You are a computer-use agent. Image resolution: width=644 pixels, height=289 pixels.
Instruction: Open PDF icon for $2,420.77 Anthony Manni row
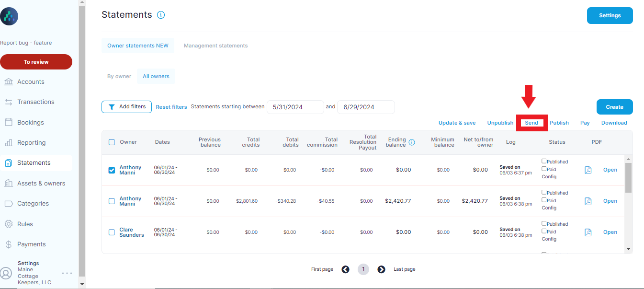[588, 201]
